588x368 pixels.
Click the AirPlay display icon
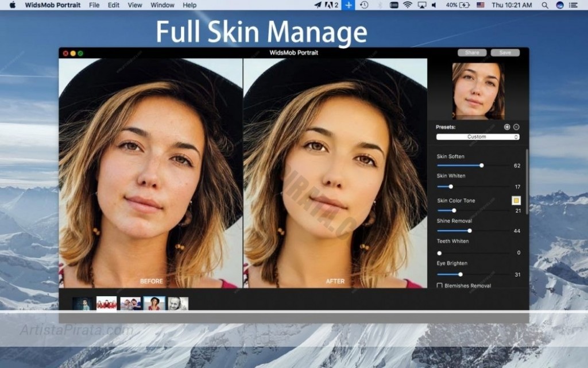click(422, 5)
